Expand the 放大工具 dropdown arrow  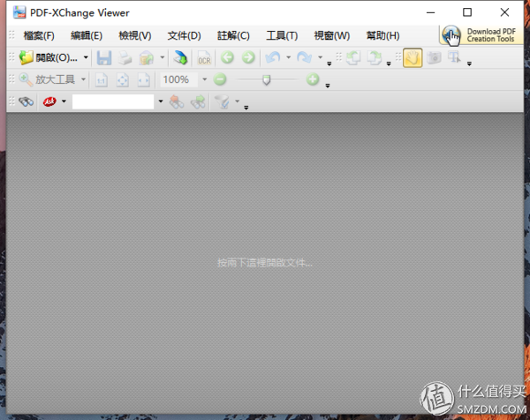(83, 79)
